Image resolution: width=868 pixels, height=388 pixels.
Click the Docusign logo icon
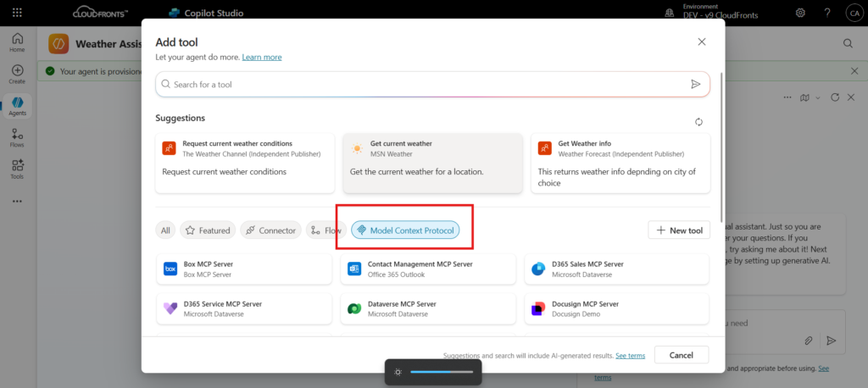pos(538,309)
